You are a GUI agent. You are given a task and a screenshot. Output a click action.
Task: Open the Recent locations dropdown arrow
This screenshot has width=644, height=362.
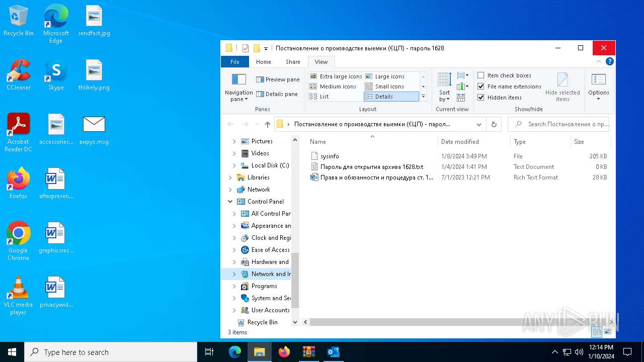258,124
